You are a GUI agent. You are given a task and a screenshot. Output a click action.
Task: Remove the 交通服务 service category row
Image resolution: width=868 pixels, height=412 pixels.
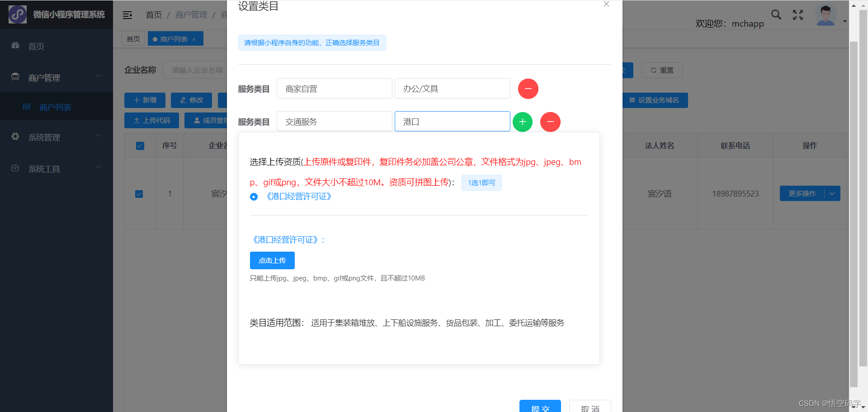[550, 122]
